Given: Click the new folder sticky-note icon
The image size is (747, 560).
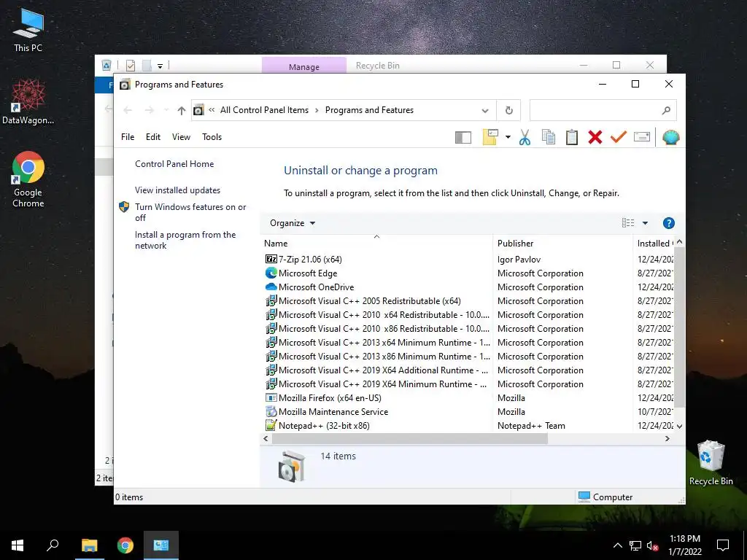Looking at the screenshot, I should pyautogui.click(x=490, y=137).
